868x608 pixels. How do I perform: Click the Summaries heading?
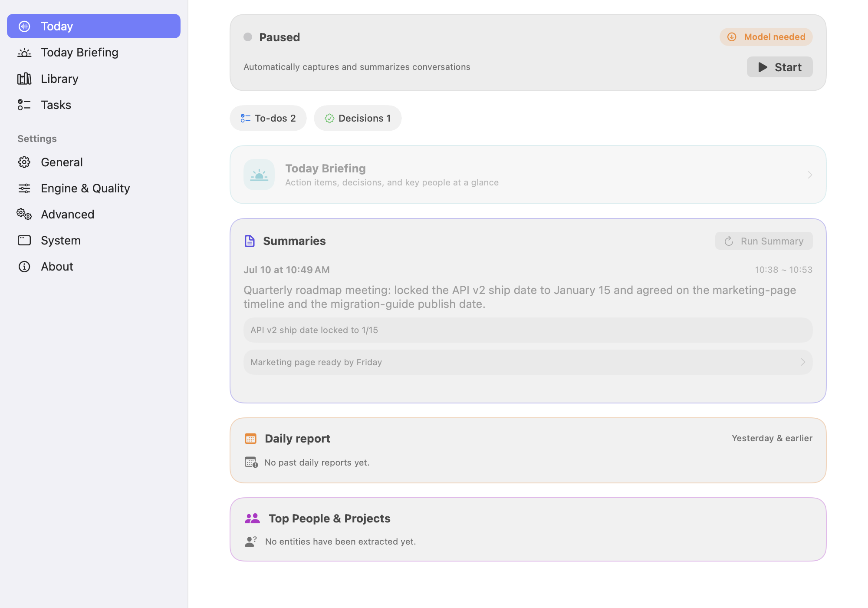pos(294,241)
